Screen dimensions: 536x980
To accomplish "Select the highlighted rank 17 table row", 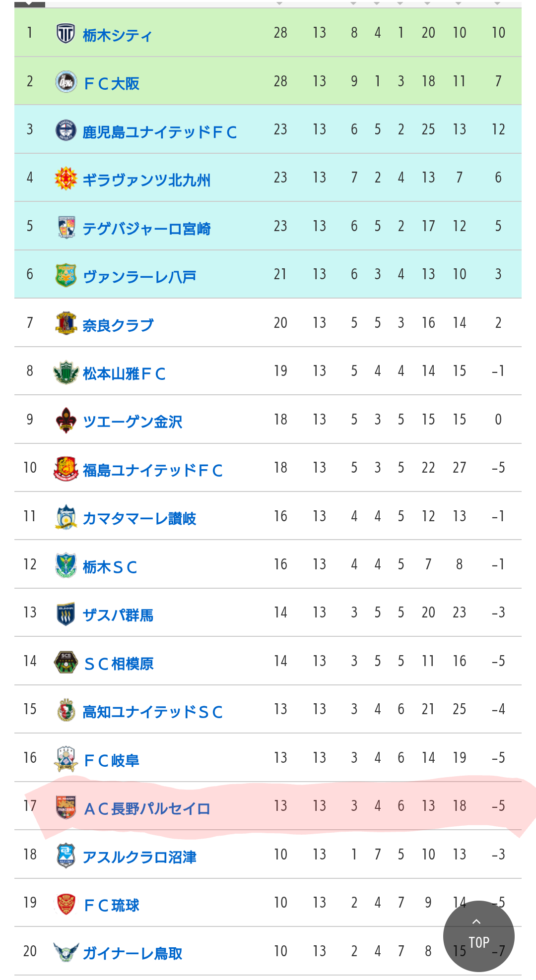I will 268,806.
